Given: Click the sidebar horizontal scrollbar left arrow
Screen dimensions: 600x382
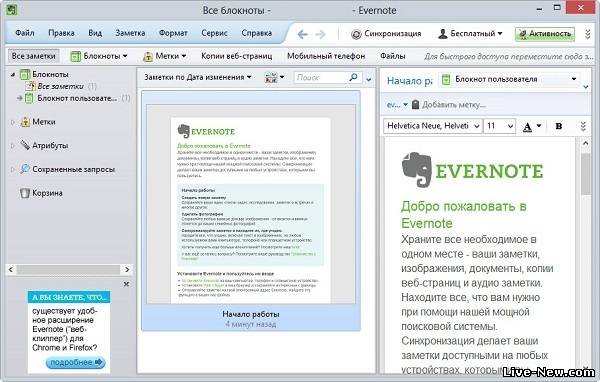Looking at the screenshot, I should tap(11, 270).
